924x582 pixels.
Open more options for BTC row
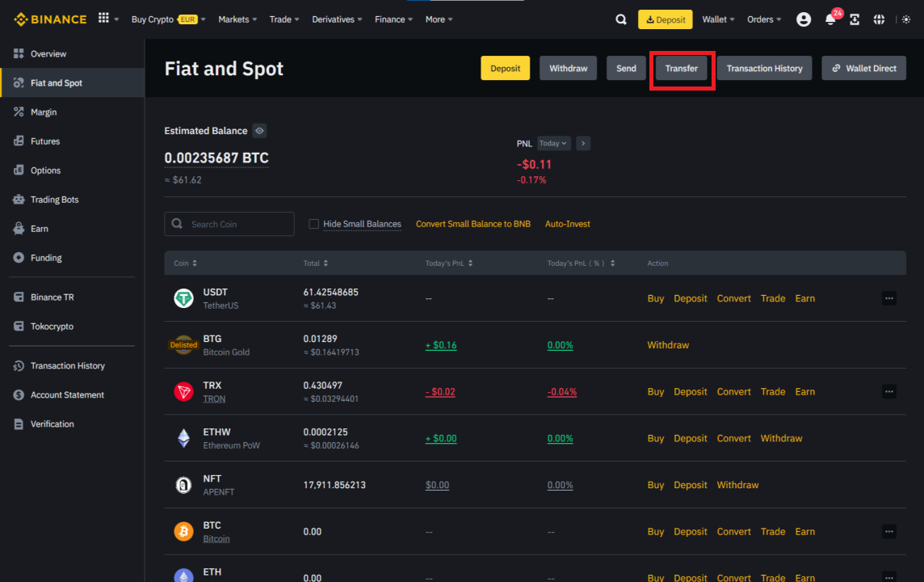coord(888,531)
